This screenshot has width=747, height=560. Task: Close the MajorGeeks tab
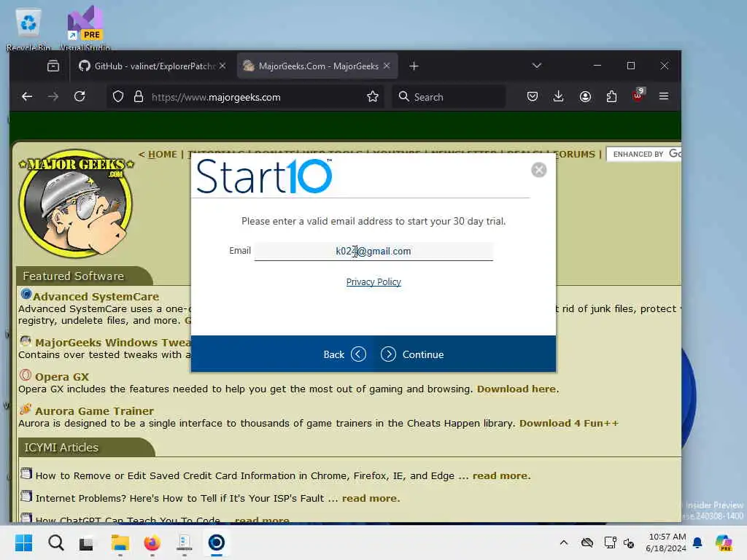click(387, 66)
